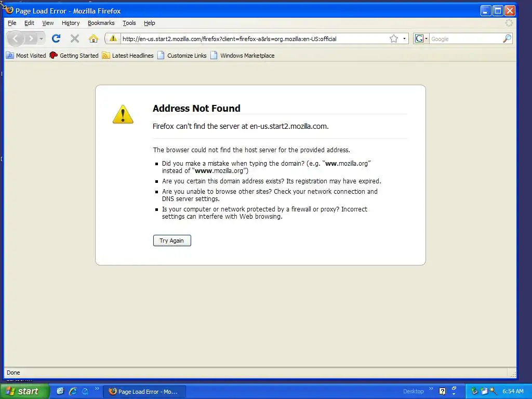The image size is (532, 399).
Task: Click the Address Not Found heading
Action: point(196,108)
